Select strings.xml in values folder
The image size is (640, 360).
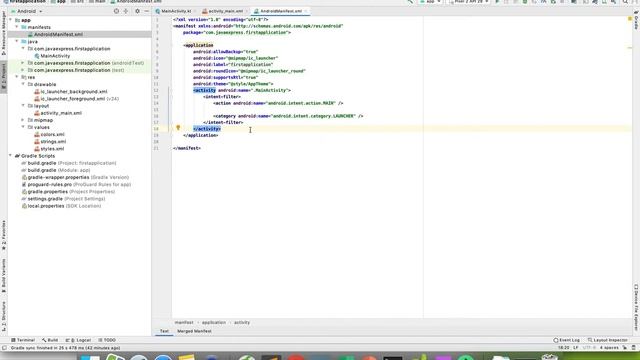pos(50,142)
